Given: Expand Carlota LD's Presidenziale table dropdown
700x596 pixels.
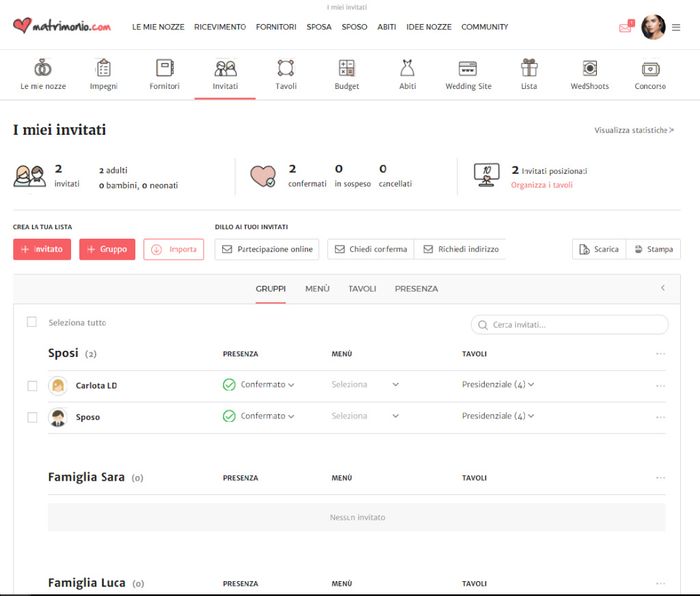Looking at the screenshot, I should coord(497,385).
